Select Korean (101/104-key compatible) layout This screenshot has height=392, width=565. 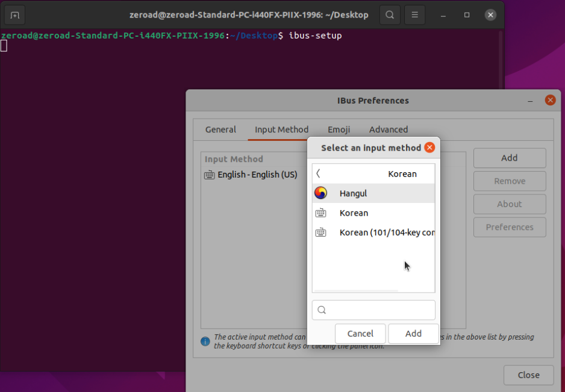[373, 232]
